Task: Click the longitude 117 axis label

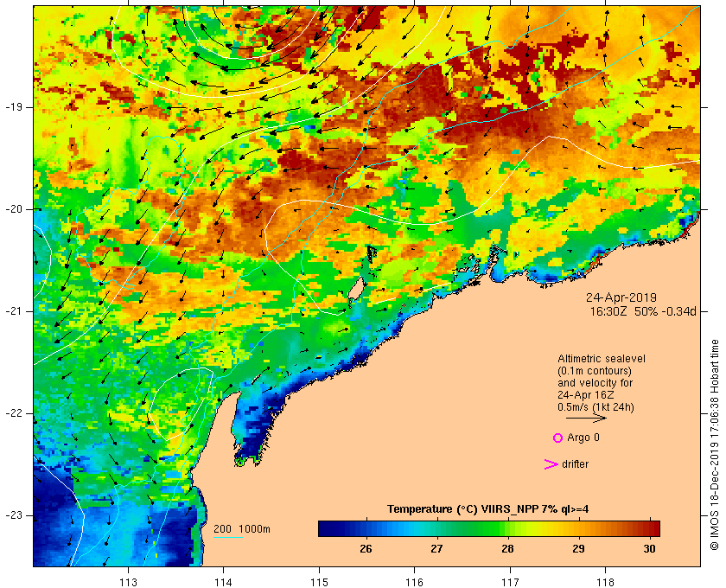Action: (x=510, y=583)
